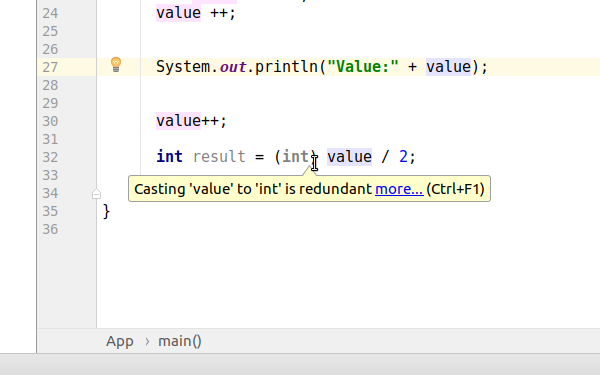
Task: Click line number 27 in the gutter
Action: click(51, 67)
